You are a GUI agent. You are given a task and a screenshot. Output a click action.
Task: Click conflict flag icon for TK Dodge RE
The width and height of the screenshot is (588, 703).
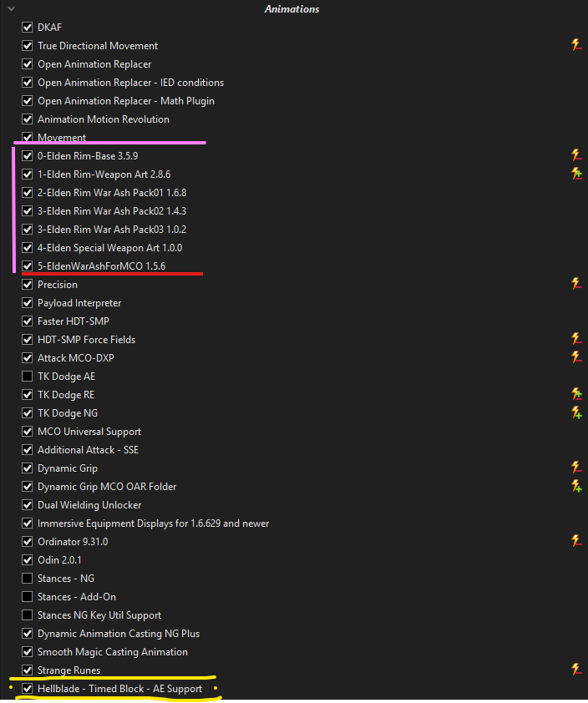576,395
